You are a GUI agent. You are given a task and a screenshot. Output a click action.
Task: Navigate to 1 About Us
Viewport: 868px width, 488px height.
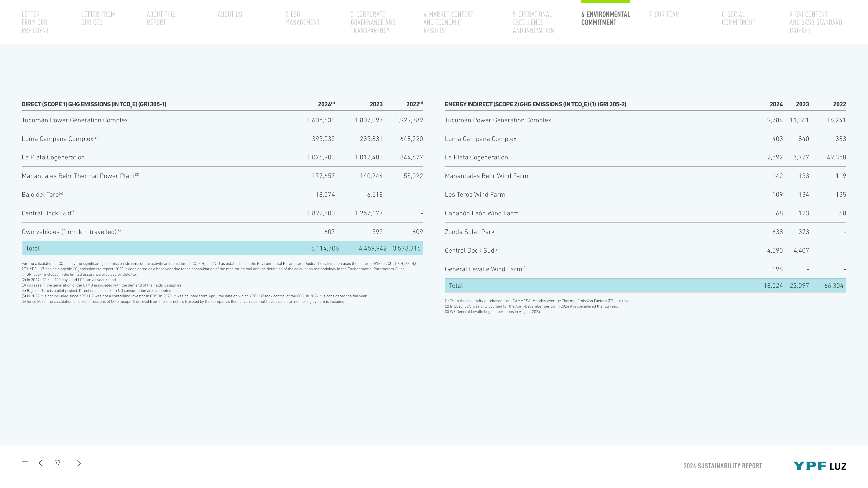coord(227,15)
